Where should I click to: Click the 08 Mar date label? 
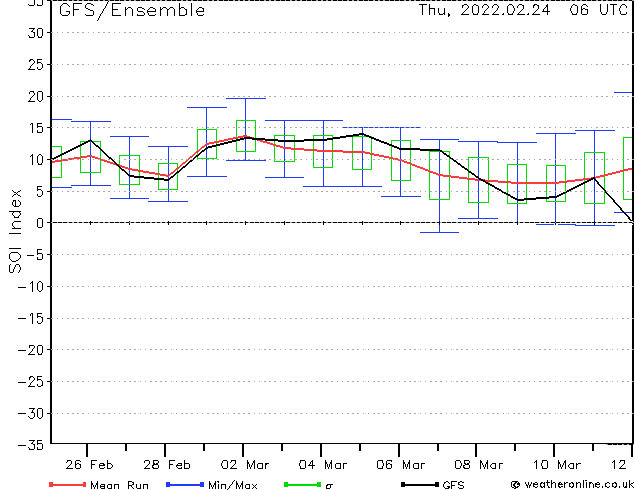478,465
